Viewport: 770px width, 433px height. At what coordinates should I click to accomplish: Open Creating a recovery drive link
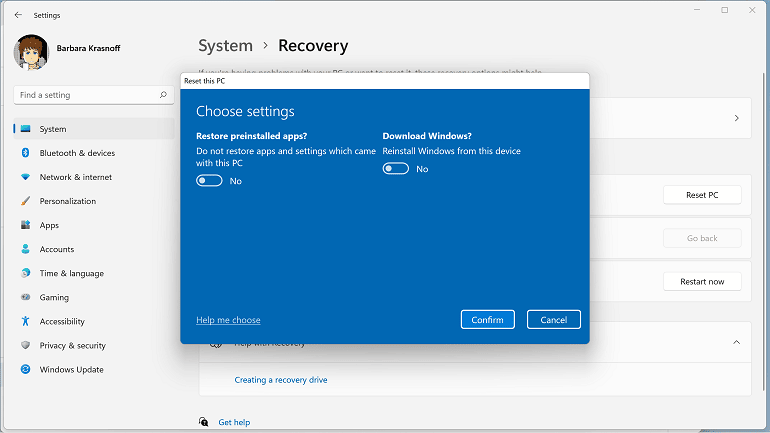281,380
